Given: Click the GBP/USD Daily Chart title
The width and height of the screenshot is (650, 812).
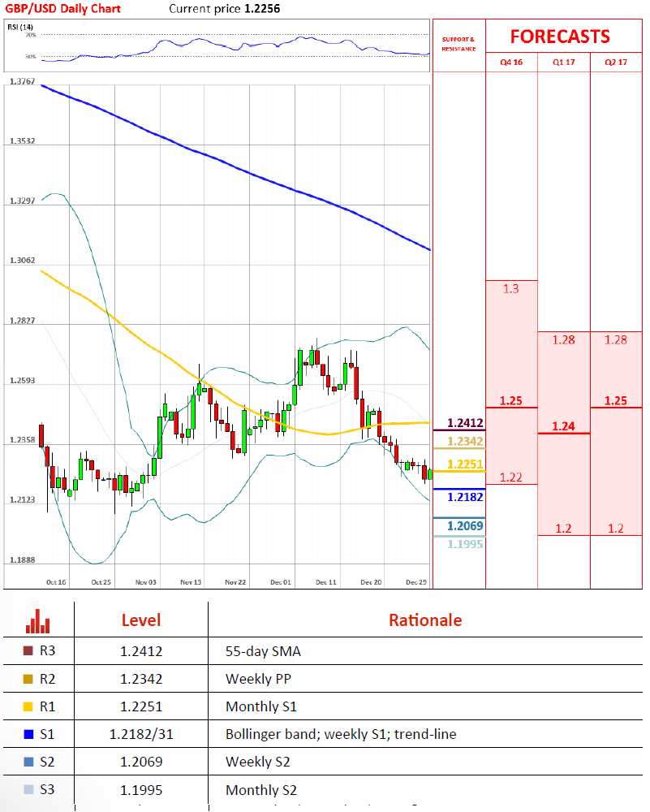Looking at the screenshot, I should click(x=62, y=9).
